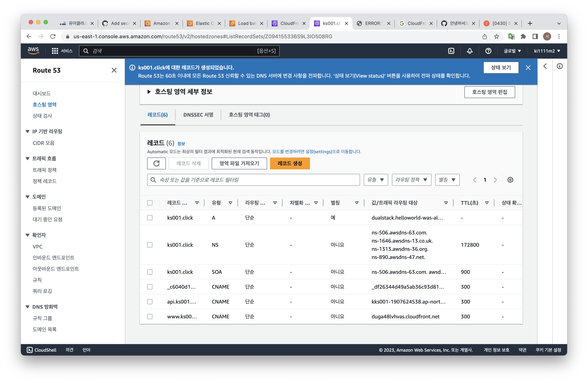The image size is (588, 383).
Task: Collapse the right help panel chevron
Action: pos(545,66)
